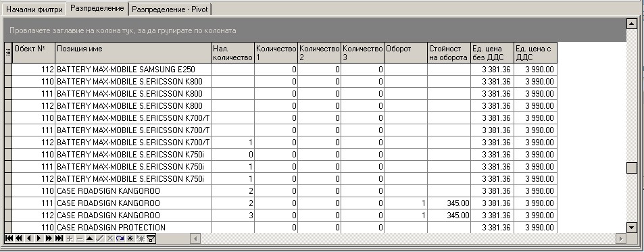The image size is (644, 252).
Task: Click 3 381.36 price in SAMSUNG E250 row
Action: (x=492, y=70)
